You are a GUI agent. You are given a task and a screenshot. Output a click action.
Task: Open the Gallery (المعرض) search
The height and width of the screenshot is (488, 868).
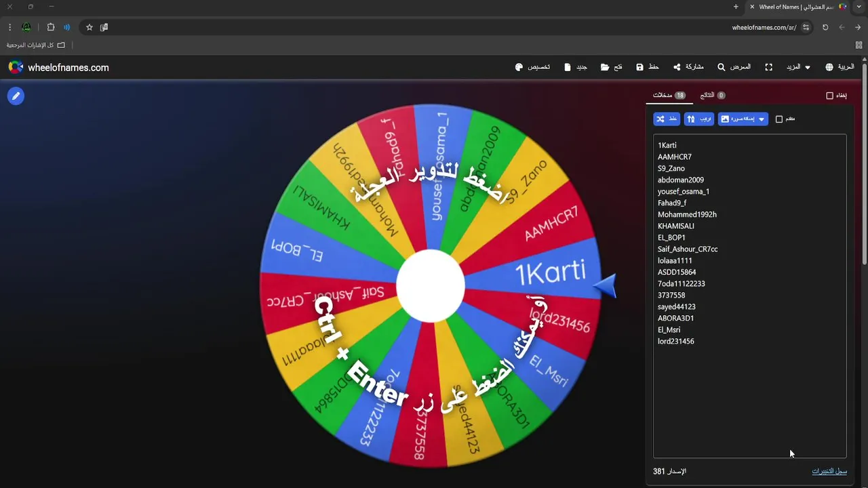point(734,67)
